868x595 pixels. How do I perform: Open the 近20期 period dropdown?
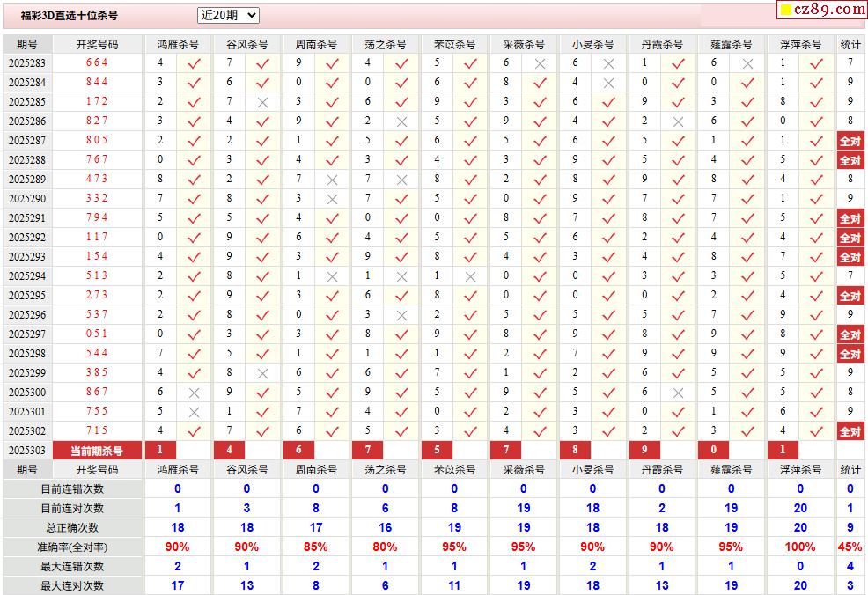click(228, 15)
